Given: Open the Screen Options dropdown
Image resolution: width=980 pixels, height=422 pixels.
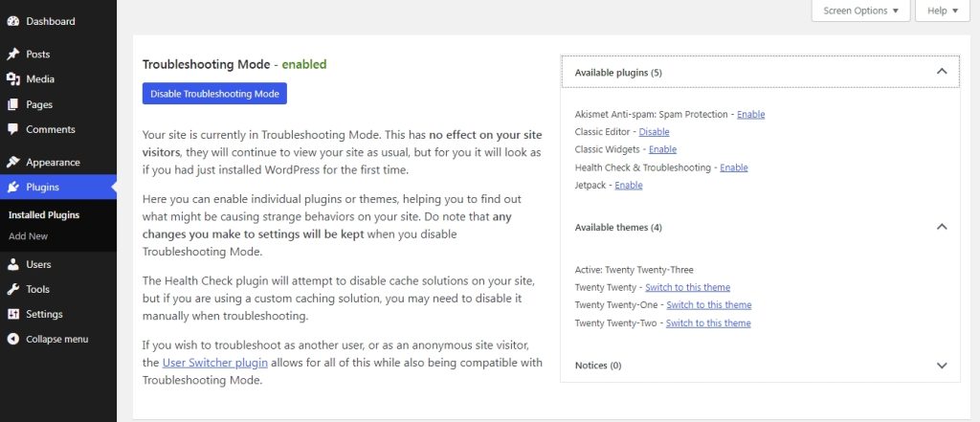Looking at the screenshot, I should 860,11.
